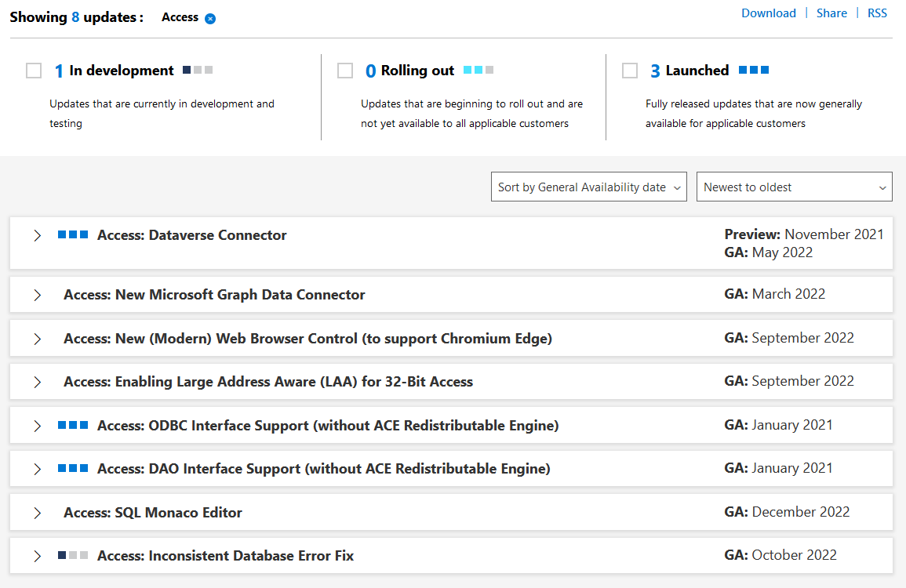Click the GA: March 2022 date
This screenshot has width=906, height=588.
click(775, 294)
